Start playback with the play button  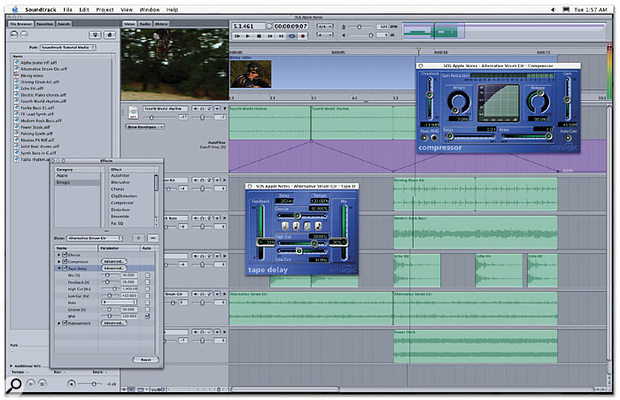(x=248, y=36)
